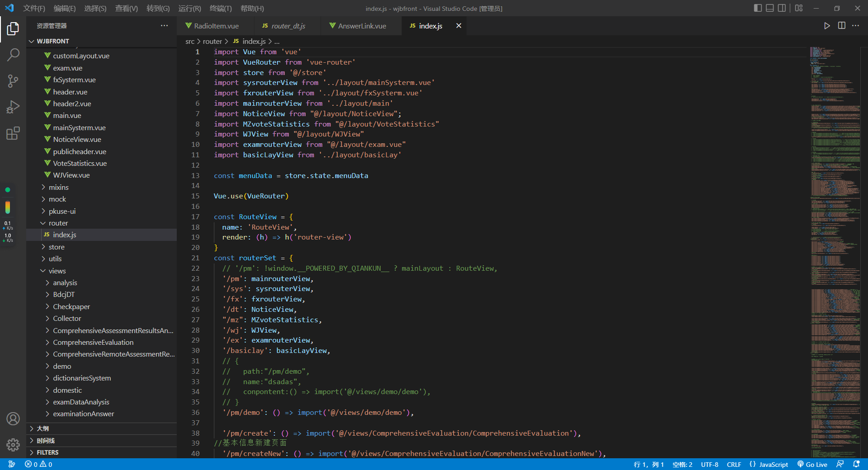Open notifications bell in status bar
The image size is (868, 470).
[856, 464]
